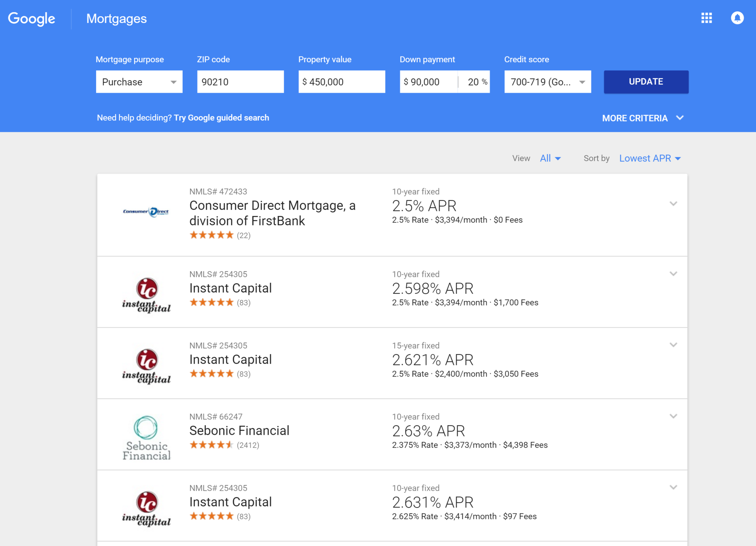
Task: Expand the Consumer Direct Mortgage listing chevron
Action: click(674, 204)
